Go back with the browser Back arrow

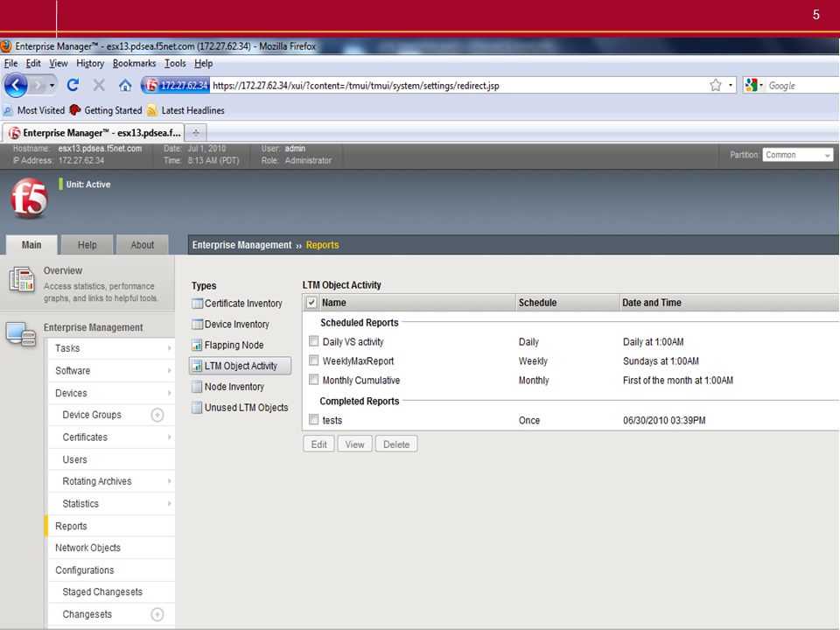coord(16,85)
